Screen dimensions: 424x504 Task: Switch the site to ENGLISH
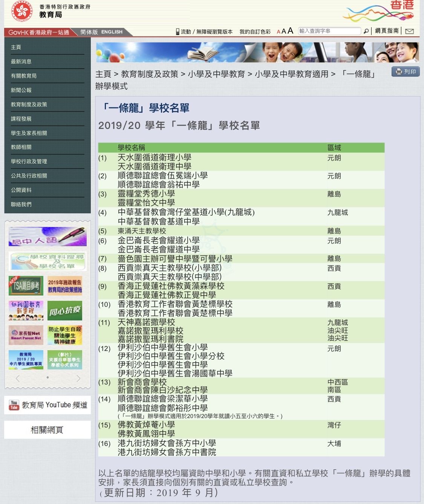pyautogui.click(x=112, y=32)
